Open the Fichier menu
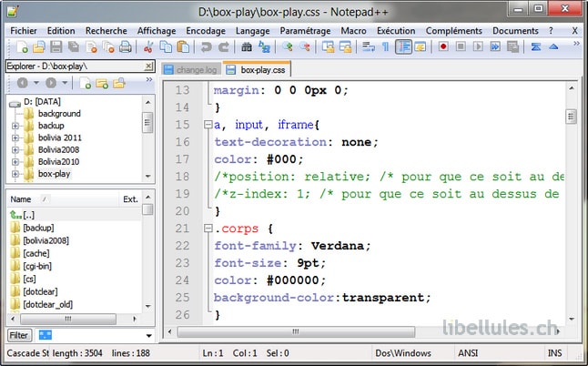 pos(24,31)
